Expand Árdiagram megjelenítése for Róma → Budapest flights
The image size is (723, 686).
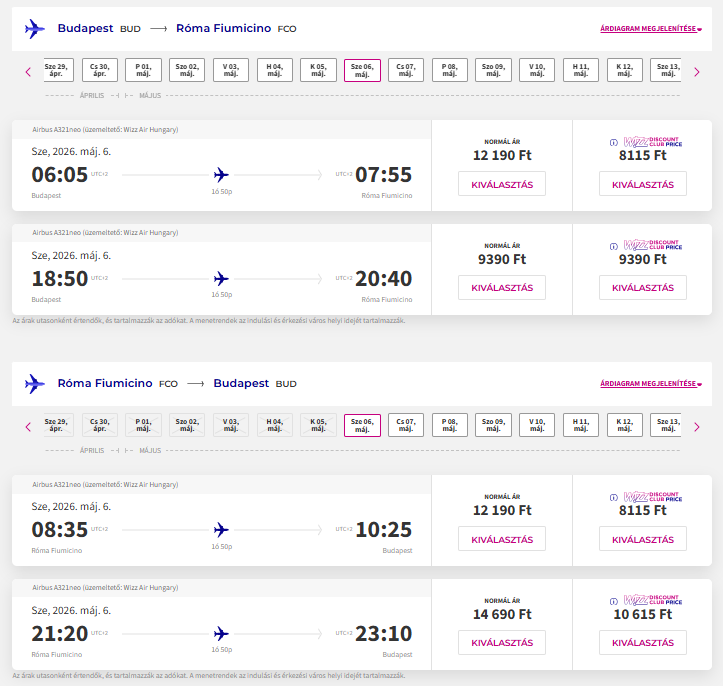coord(651,384)
